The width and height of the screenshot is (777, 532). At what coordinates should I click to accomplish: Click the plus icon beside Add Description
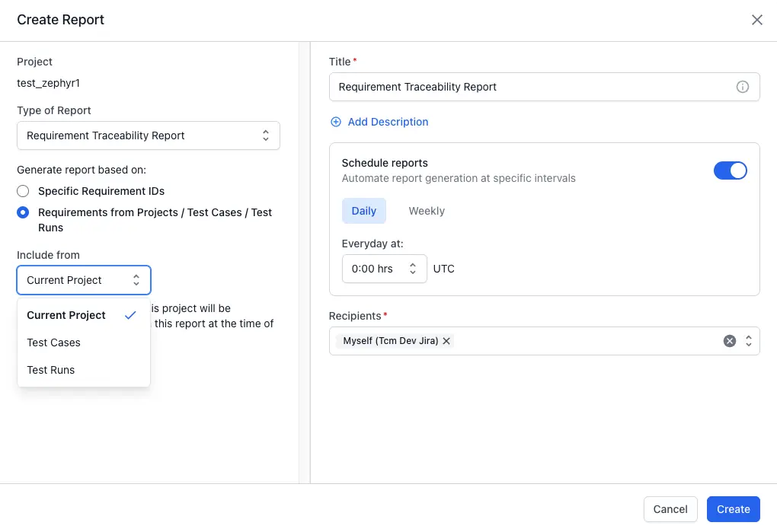(x=336, y=122)
